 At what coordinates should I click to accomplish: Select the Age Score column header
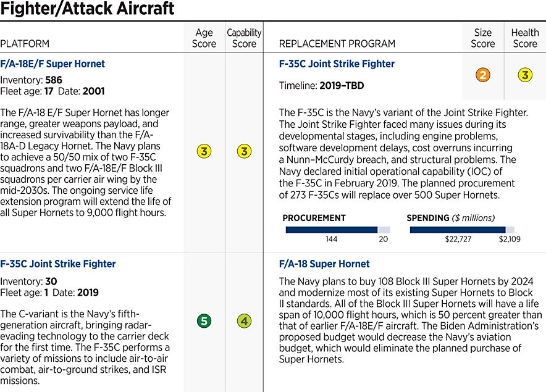[x=204, y=38]
